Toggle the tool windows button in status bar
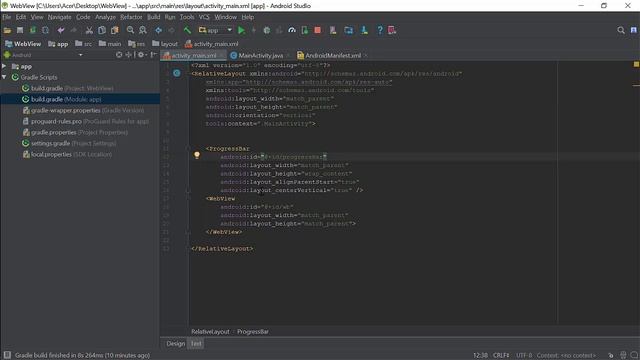Image resolution: width=640 pixels, height=360 pixels. 7,355
